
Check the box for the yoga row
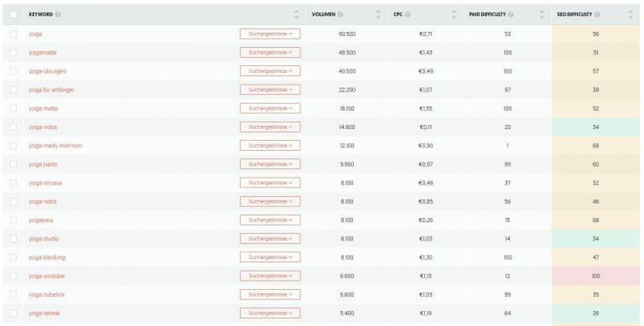click(x=13, y=34)
